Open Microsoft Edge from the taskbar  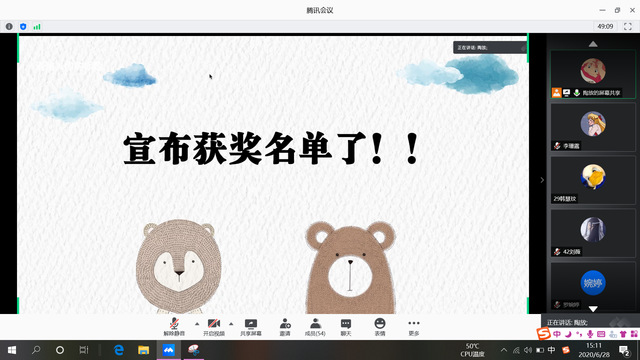click(119, 350)
